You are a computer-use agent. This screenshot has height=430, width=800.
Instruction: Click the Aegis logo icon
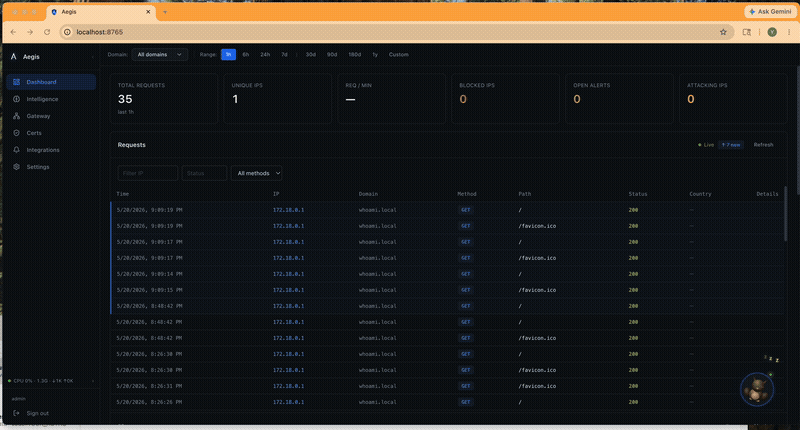[x=14, y=57]
